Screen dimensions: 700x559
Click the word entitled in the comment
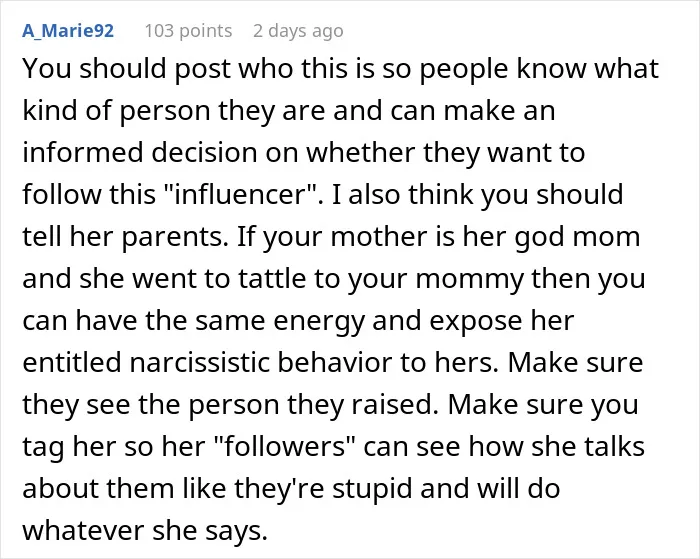[72, 362]
